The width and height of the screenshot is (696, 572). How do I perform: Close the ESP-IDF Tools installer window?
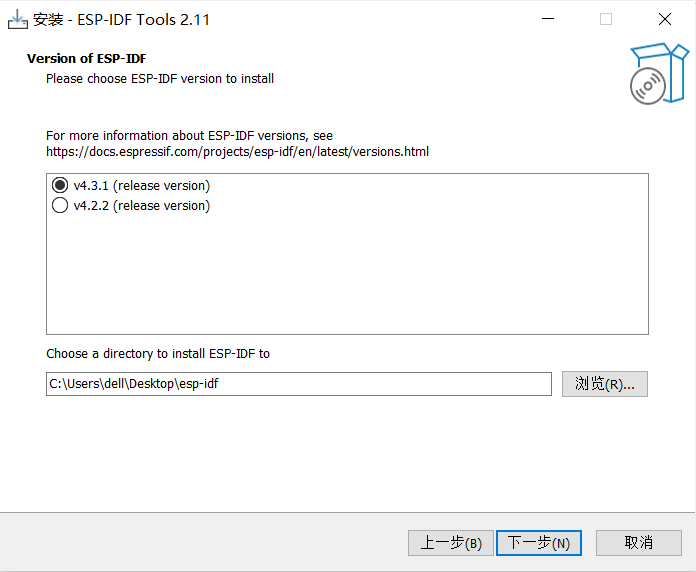pos(665,19)
